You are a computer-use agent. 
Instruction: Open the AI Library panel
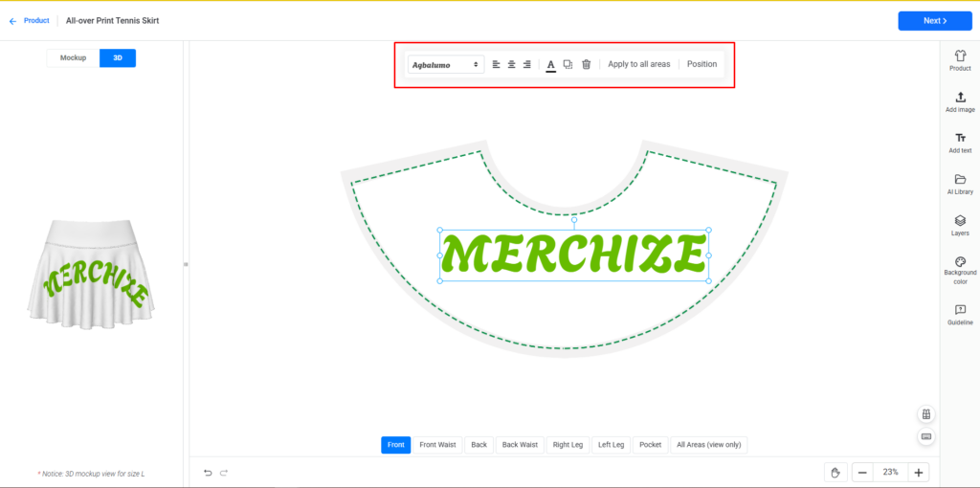[960, 184]
